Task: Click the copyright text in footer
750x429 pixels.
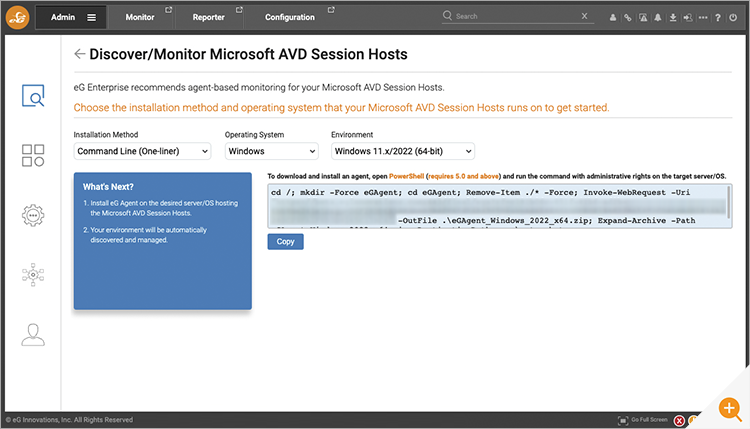Action: 69,420
